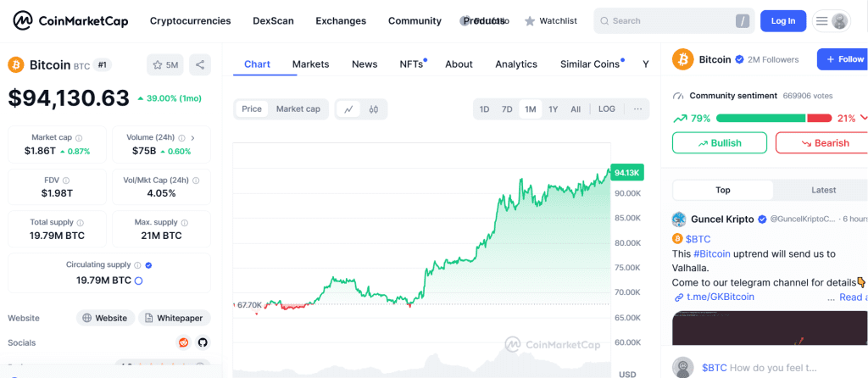Image resolution: width=868 pixels, height=378 pixels.
Task: Select the Price toggle
Action: [251, 109]
